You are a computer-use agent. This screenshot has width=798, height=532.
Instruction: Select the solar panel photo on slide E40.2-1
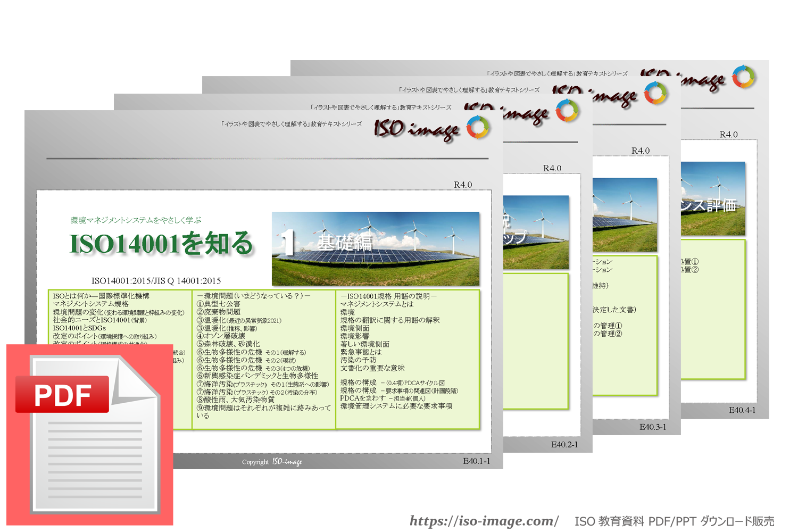(x=535, y=232)
